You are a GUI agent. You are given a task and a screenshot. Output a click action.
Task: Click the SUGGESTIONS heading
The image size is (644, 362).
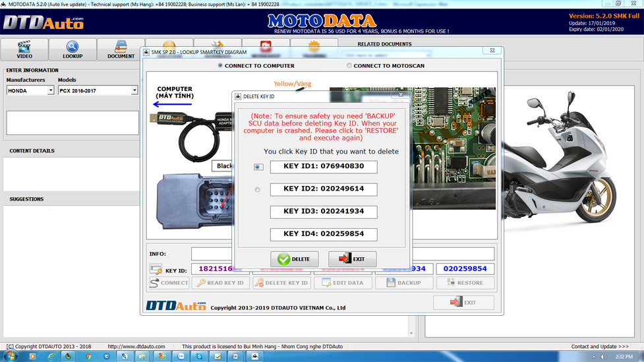27,199
